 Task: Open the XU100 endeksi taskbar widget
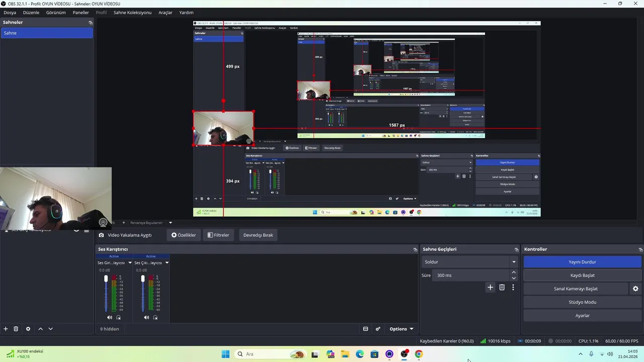tap(25, 354)
